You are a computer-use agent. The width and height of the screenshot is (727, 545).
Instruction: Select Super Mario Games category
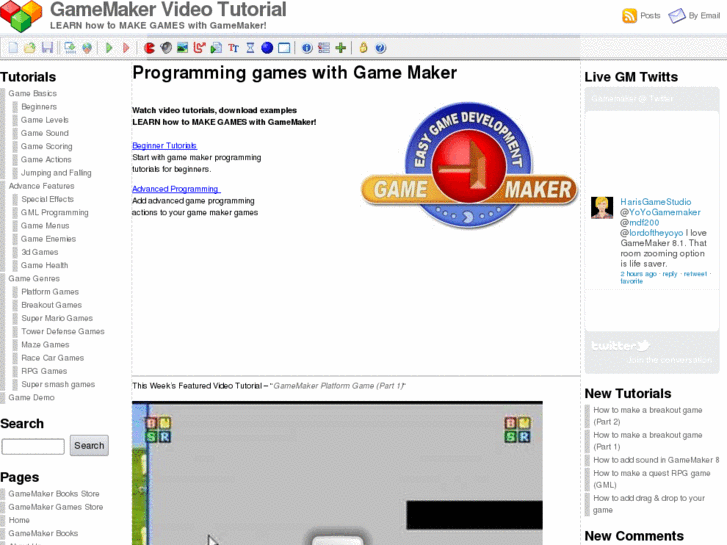click(x=57, y=318)
